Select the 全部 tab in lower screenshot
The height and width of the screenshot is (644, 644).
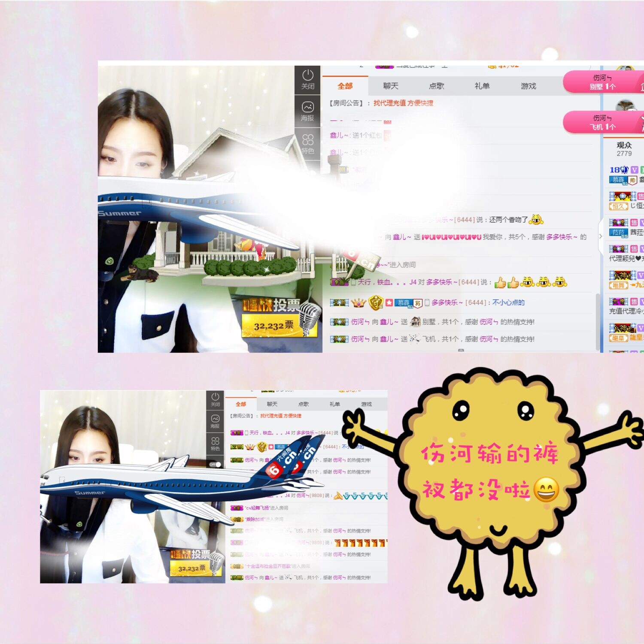tap(241, 404)
